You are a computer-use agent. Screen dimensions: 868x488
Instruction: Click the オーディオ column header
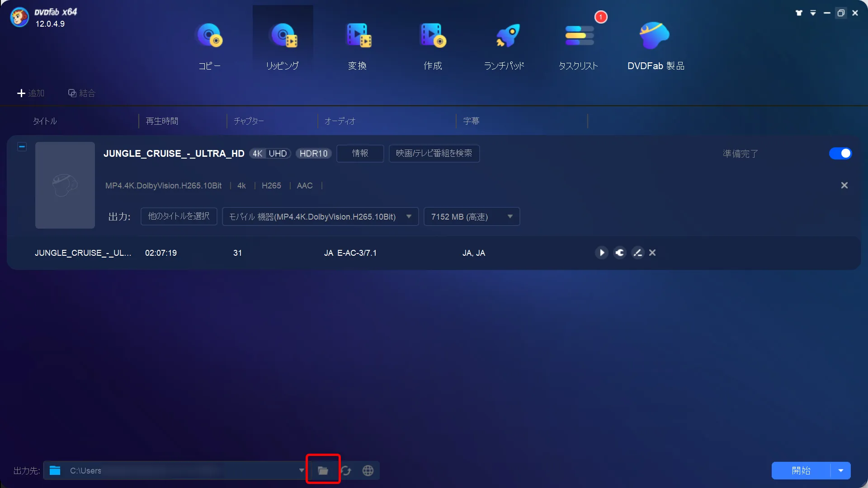(x=340, y=121)
